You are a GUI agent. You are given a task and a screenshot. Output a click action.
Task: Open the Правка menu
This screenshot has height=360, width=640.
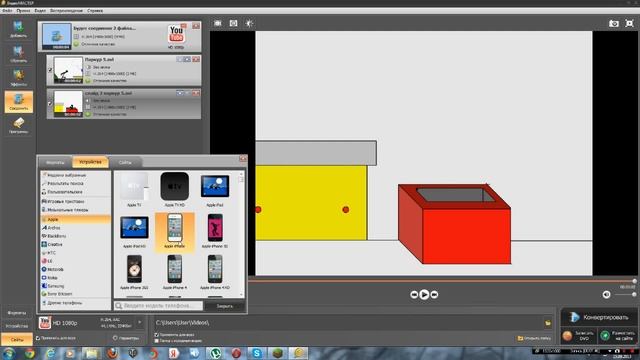(x=23, y=11)
